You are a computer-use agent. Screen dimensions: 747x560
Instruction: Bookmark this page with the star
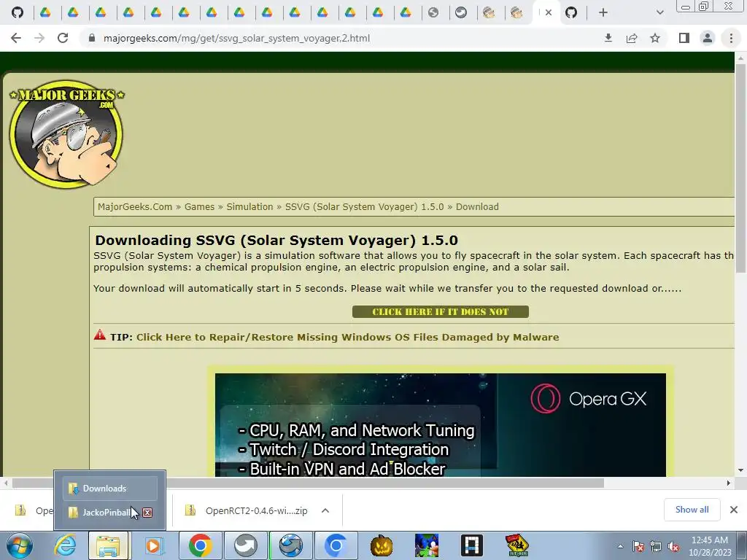655,38
